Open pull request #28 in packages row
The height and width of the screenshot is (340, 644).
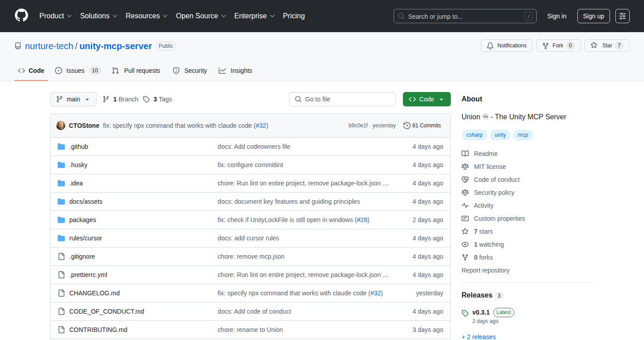tap(362, 220)
